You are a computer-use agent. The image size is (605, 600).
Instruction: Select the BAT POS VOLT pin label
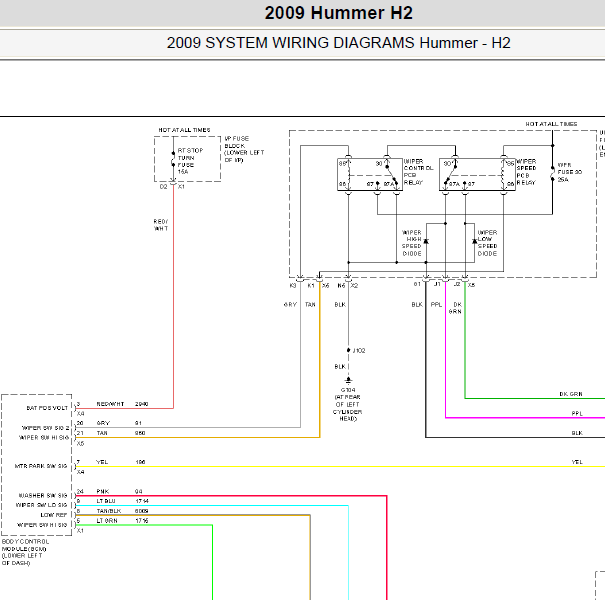click(x=47, y=408)
